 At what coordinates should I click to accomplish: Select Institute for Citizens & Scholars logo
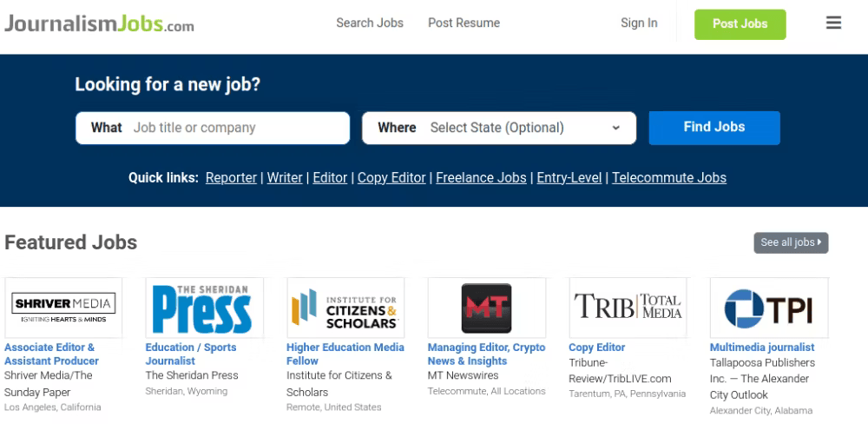click(345, 308)
